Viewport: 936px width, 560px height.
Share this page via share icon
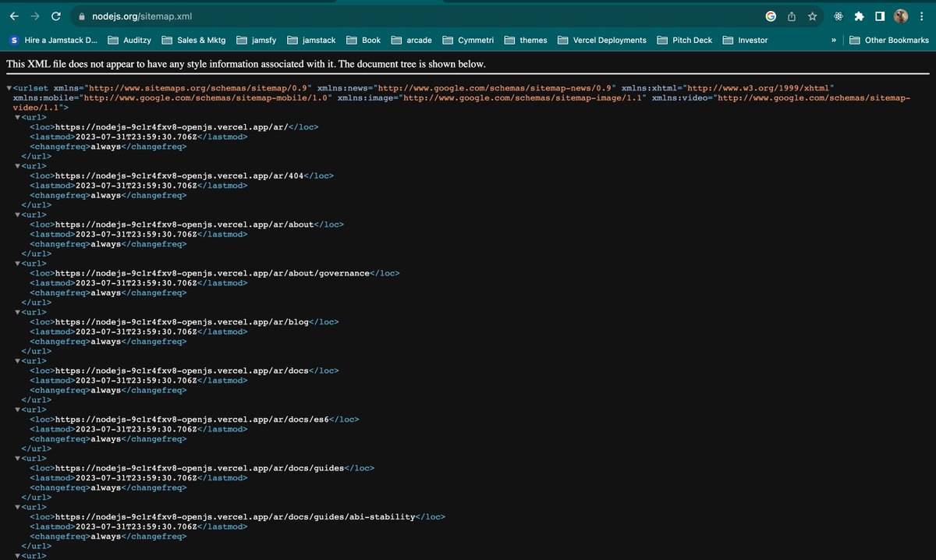(791, 16)
